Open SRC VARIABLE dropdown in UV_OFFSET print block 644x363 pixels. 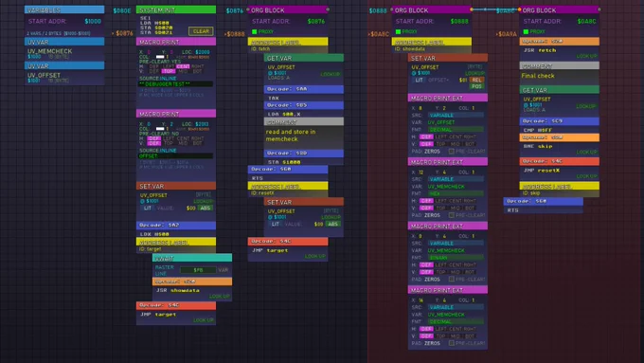point(456,115)
